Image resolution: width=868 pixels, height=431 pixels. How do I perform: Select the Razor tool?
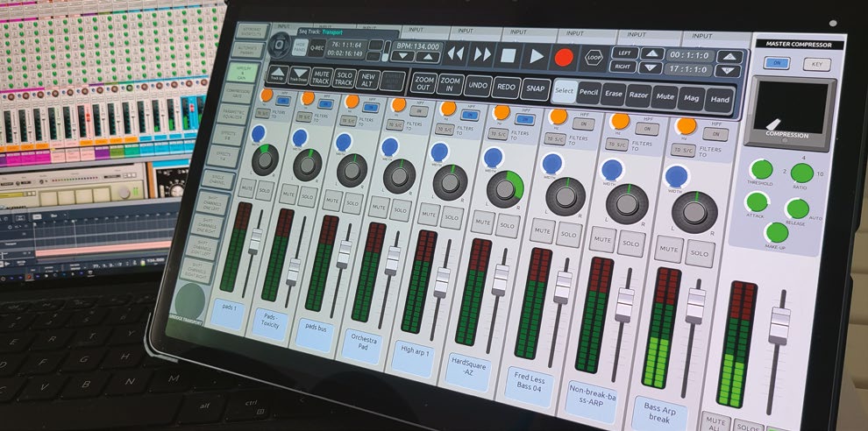tap(638, 95)
